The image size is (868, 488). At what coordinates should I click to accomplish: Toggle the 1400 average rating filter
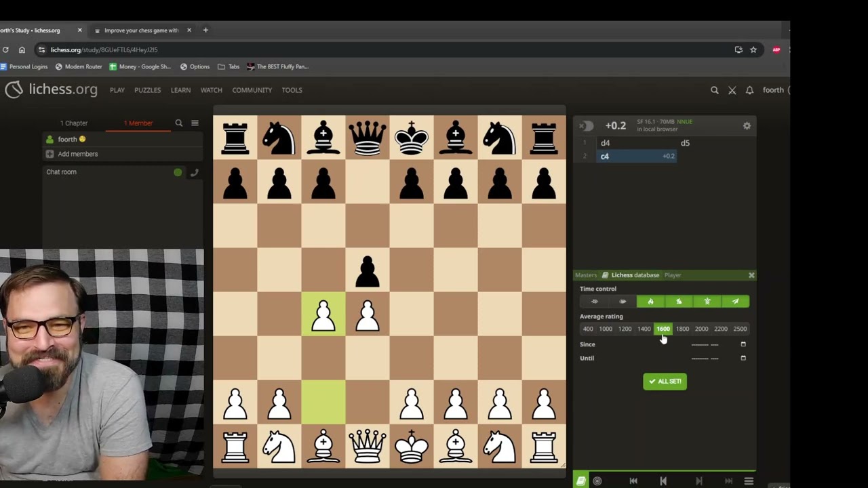pyautogui.click(x=644, y=329)
